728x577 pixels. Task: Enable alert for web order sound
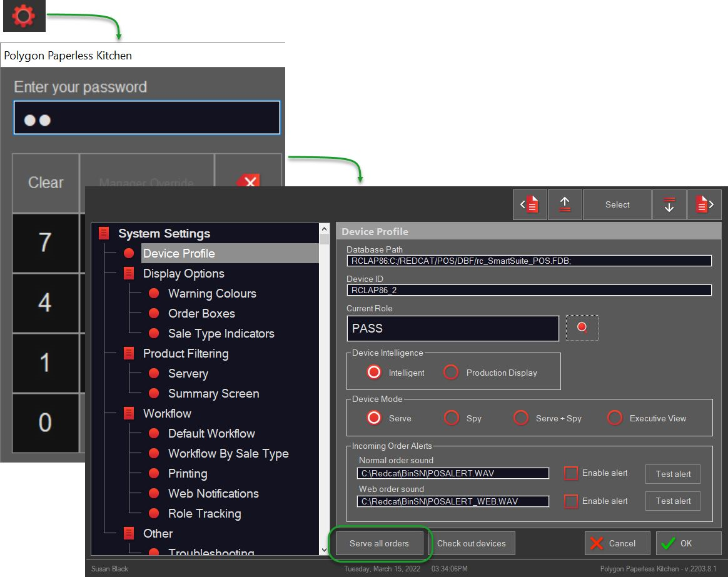click(x=570, y=501)
